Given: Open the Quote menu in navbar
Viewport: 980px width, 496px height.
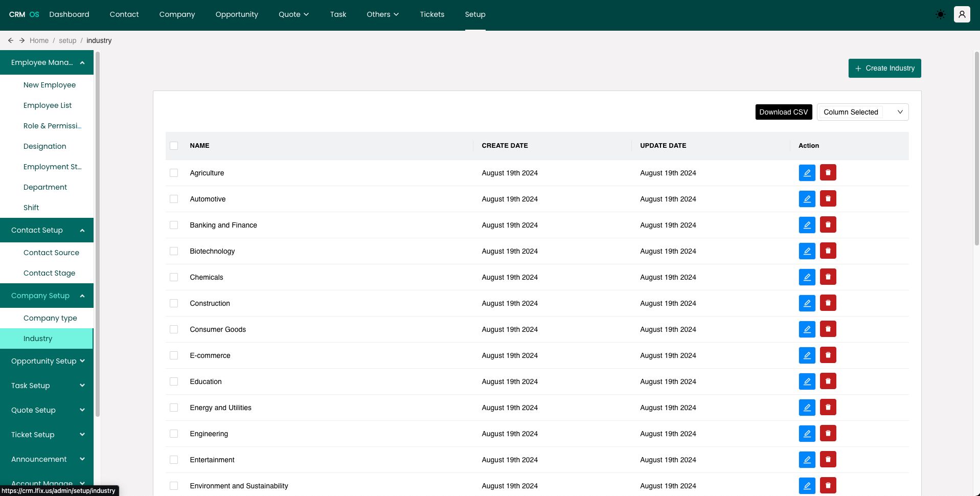Looking at the screenshot, I should coord(293,14).
